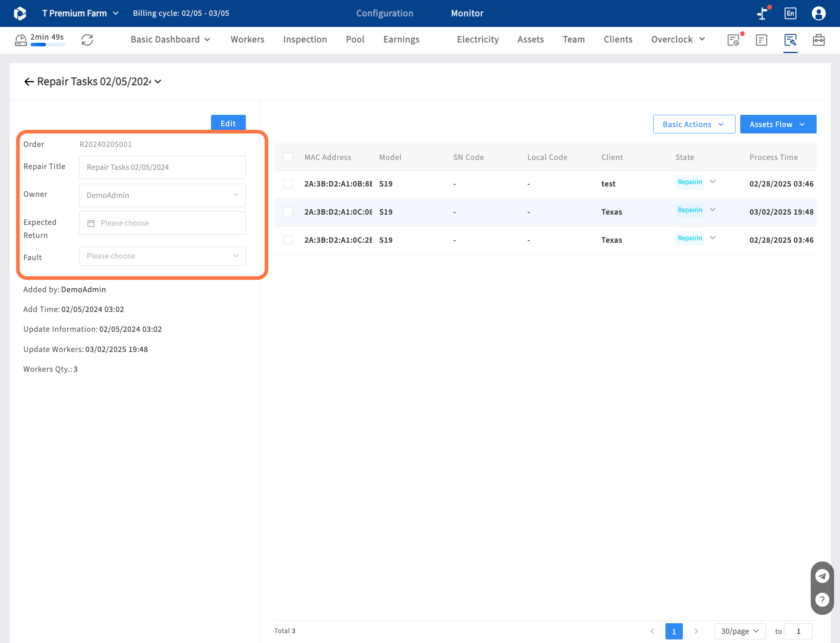Viewport: 840px width, 643px height.
Task: Click the go-to page number field
Action: 798,631
